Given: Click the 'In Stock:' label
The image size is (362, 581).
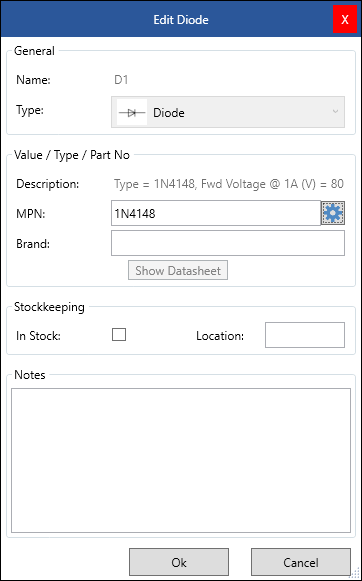Looking at the screenshot, I should point(38,336).
